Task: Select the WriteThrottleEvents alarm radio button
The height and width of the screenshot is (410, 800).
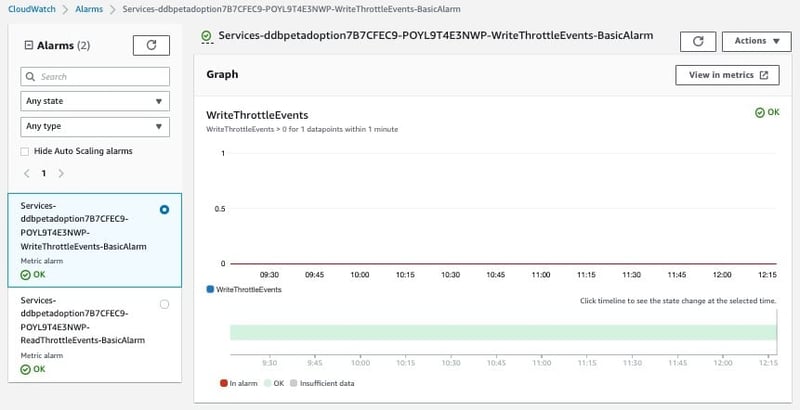Action: 164,209
